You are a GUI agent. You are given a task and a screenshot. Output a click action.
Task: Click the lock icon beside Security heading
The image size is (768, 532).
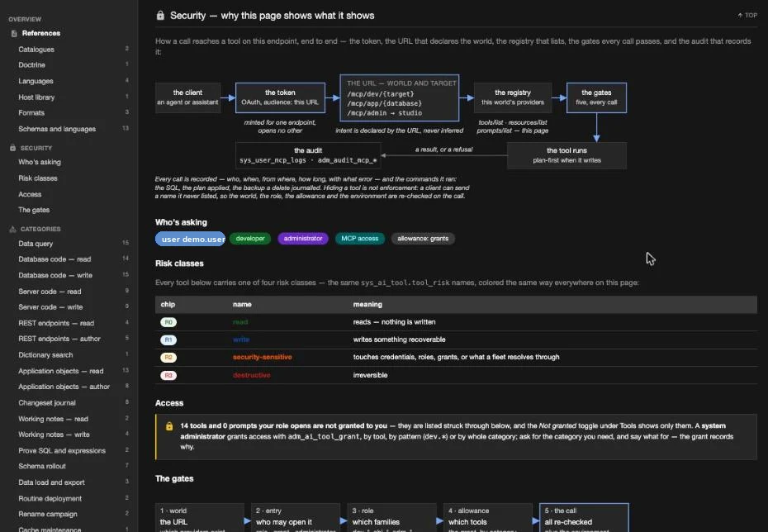pos(160,15)
